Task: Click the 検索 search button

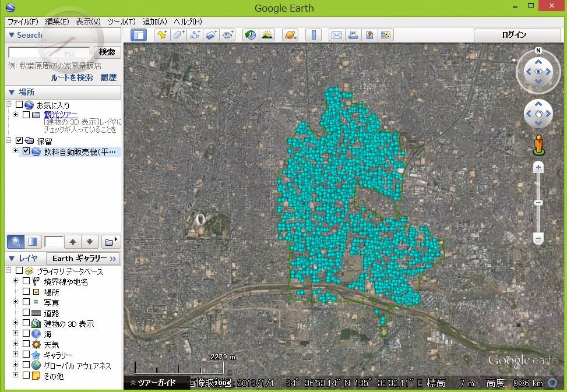Action: click(107, 52)
